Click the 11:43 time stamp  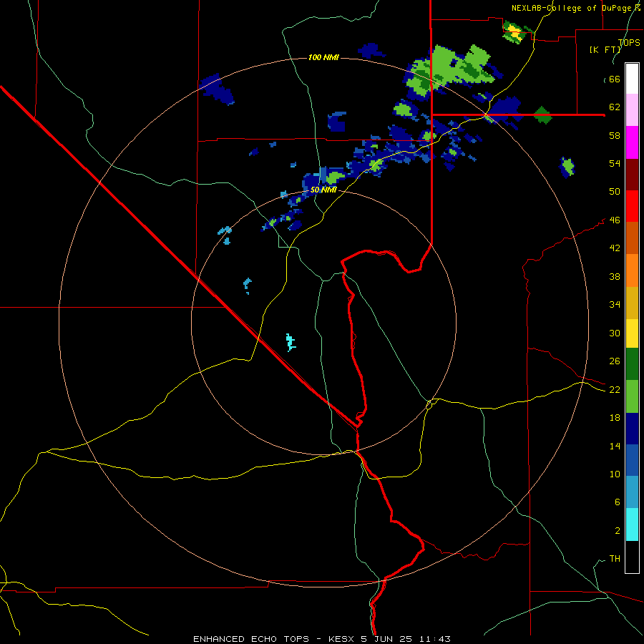(435, 639)
